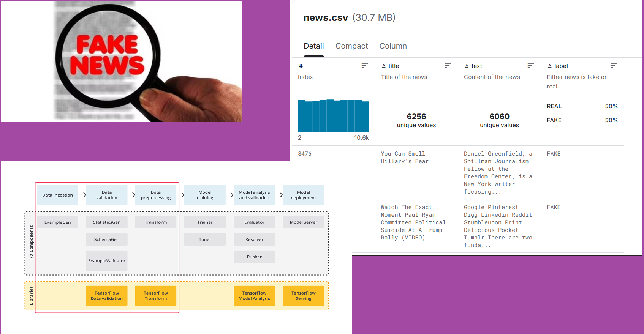Click the 'Content of the news' description
Viewport: 644px width, 334px height.
pos(492,77)
